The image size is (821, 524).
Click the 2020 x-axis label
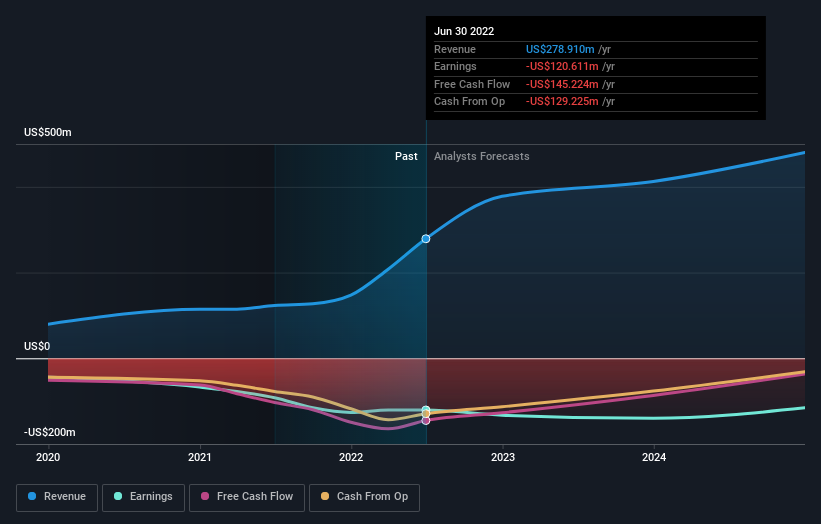(x=48, y=457)
